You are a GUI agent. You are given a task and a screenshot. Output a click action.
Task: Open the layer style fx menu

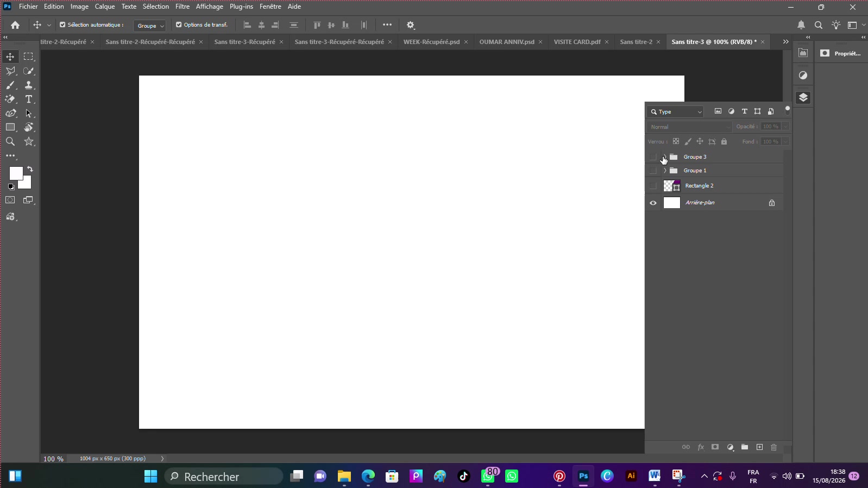[x=701, y=447]
